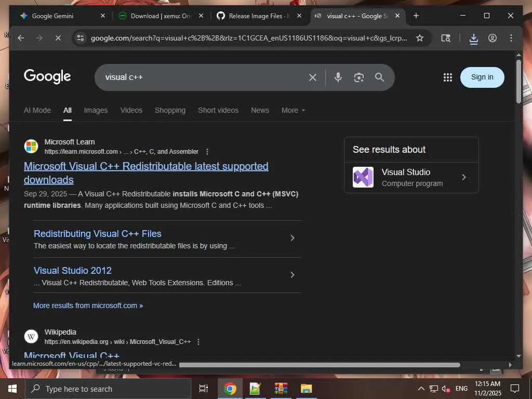This screenshot has height=399, width=532.
Task: Select the News search filter
Action: click(x=260, y=110)
